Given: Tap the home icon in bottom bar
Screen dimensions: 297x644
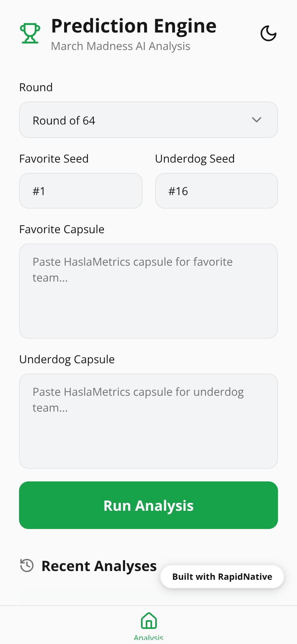Looking at the screenshot, I should 148,621.
